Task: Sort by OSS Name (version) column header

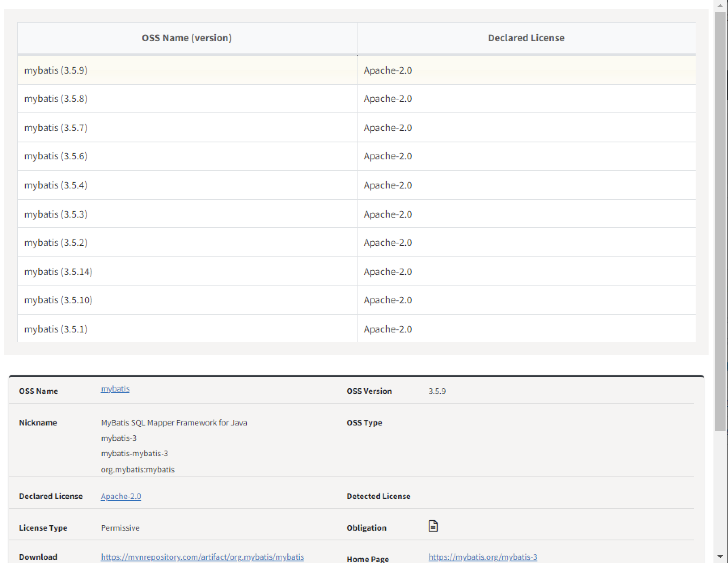Action: 187,38
